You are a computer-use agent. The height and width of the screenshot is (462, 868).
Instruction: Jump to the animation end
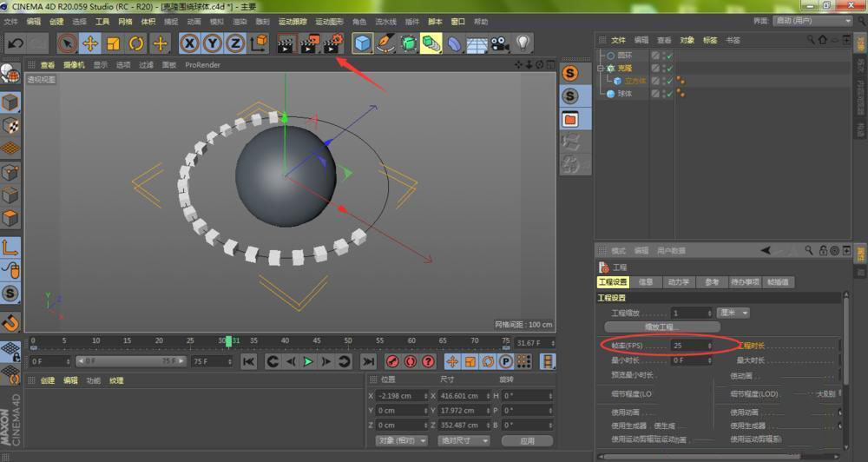[x=367, y=362]
